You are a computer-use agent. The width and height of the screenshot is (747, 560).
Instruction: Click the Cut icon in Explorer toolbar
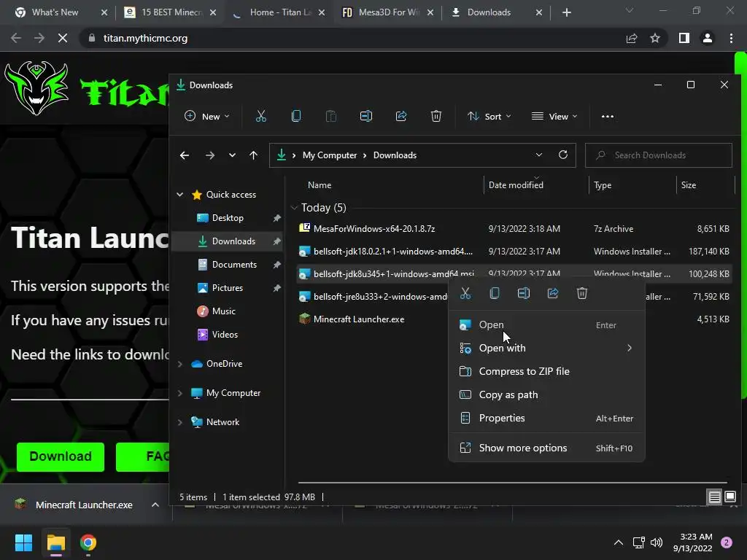coord(260,116)
